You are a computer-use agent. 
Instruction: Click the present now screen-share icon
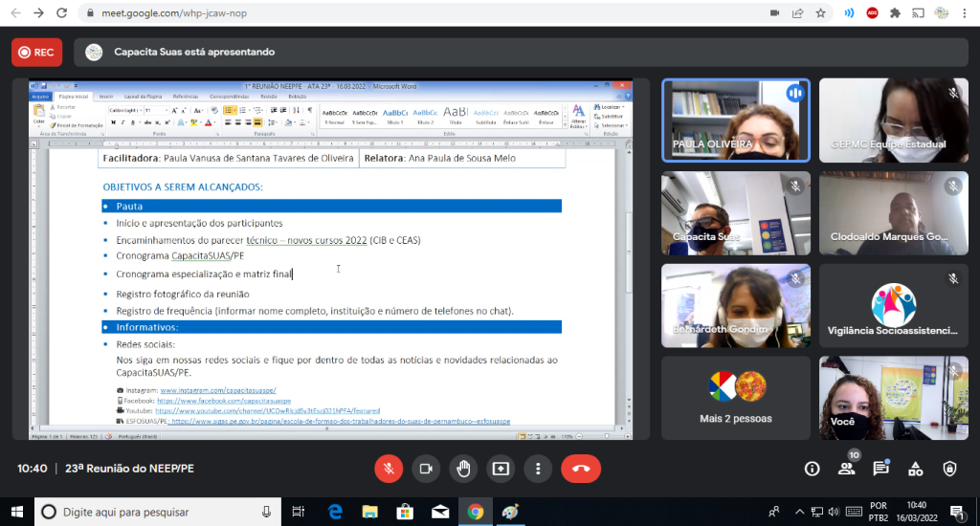[501, 469]
